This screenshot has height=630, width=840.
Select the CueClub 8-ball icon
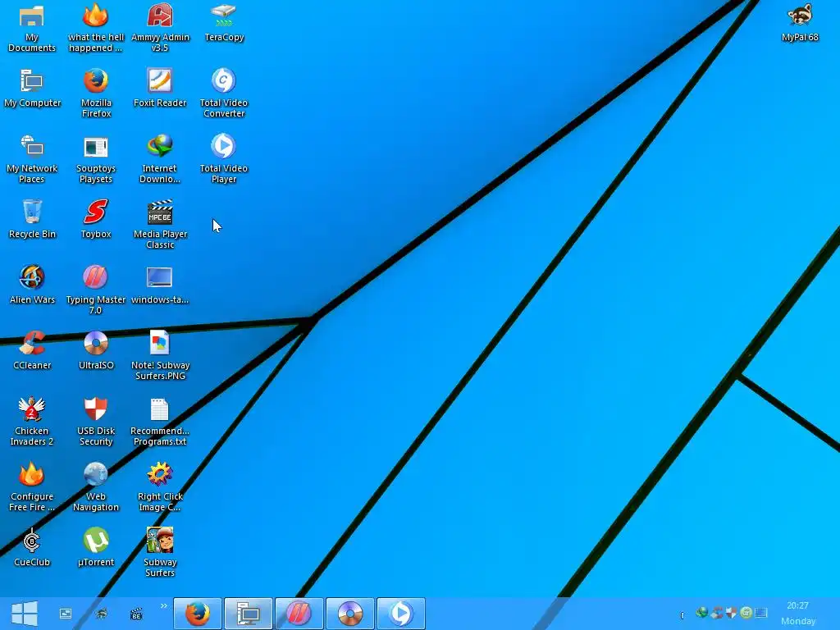pyautogui.click(x=32, y=547)
